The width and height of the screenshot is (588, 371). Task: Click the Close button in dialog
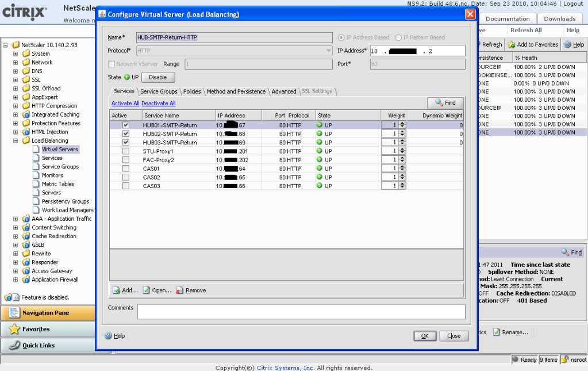click(454, 336)
